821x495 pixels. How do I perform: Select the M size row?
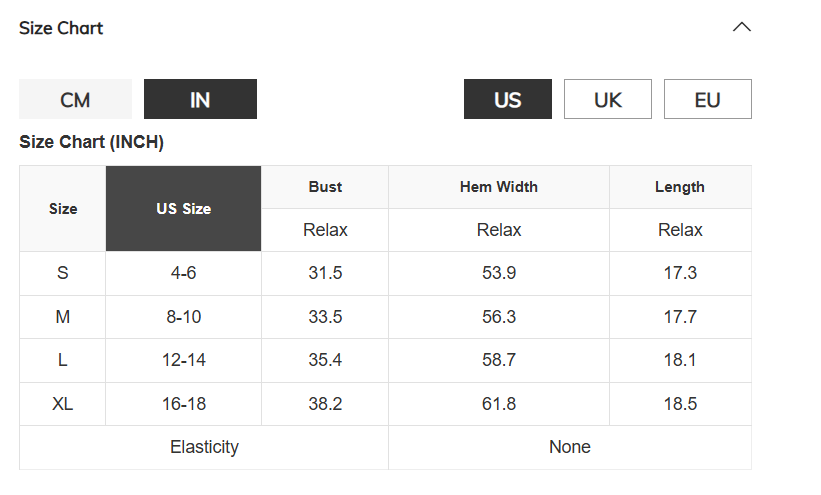click(x=385, y=317)
